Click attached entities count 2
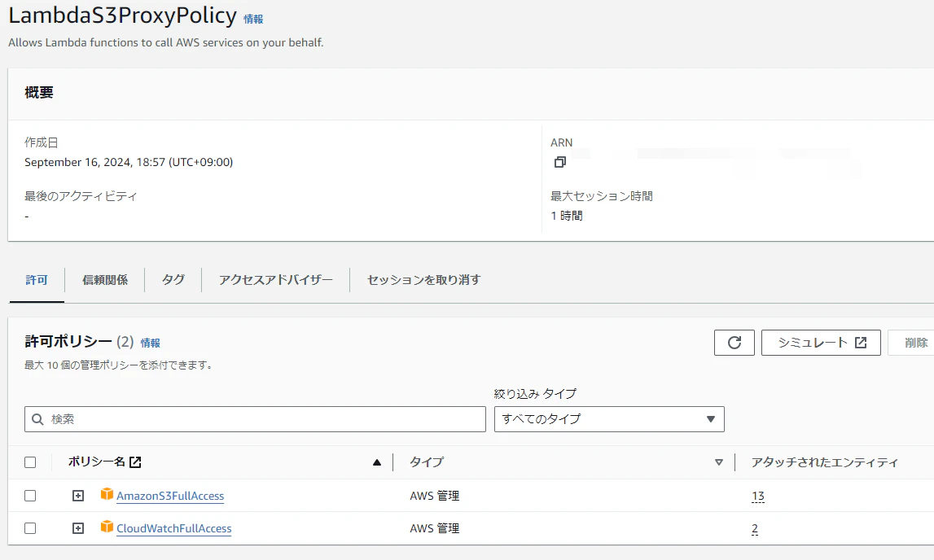Image resolution: width=934 pixels, height=560 pixels. 755,528
